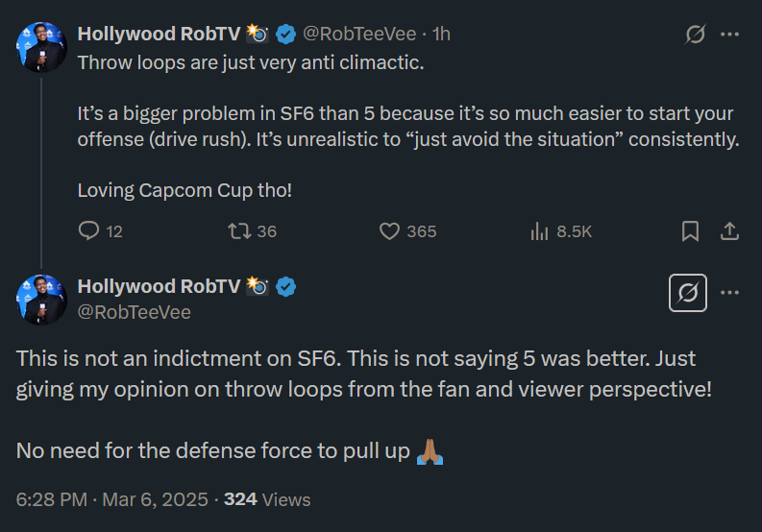
Task: Open profile picture on first tweet
Action: pos(41,46)
